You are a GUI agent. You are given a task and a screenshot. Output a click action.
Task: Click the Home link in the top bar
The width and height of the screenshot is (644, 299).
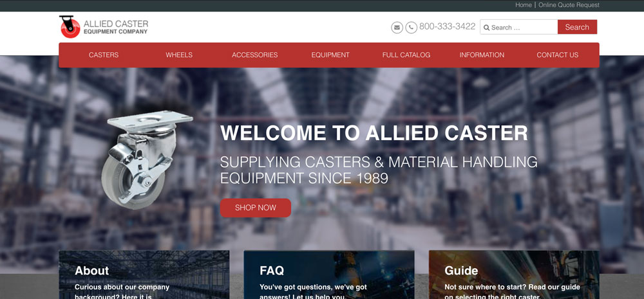pyautogui.click(x=523, y=5)
